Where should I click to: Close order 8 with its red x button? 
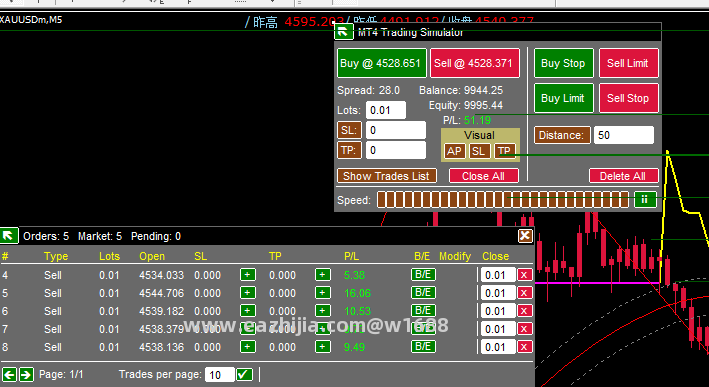[x=525, y=347]
